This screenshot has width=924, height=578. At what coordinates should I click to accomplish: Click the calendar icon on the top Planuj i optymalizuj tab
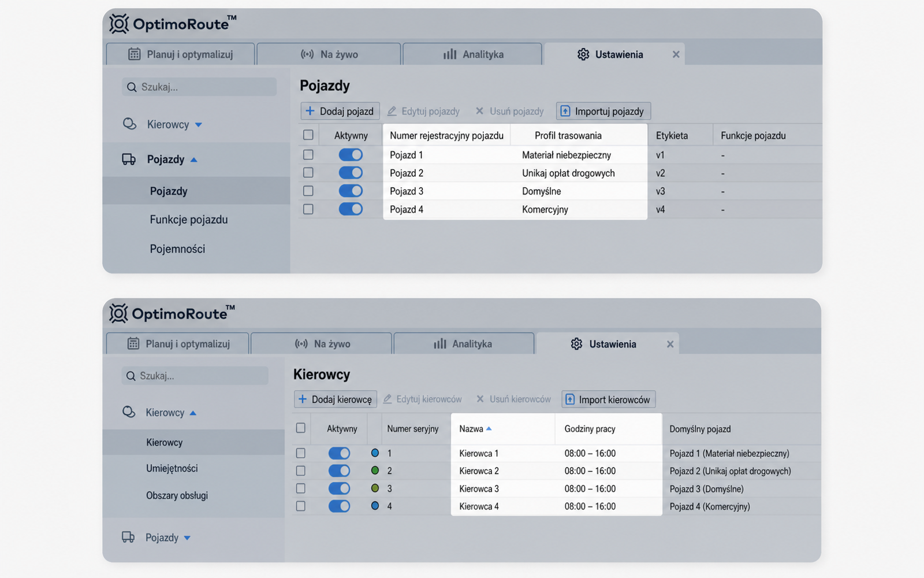point(134,54)
